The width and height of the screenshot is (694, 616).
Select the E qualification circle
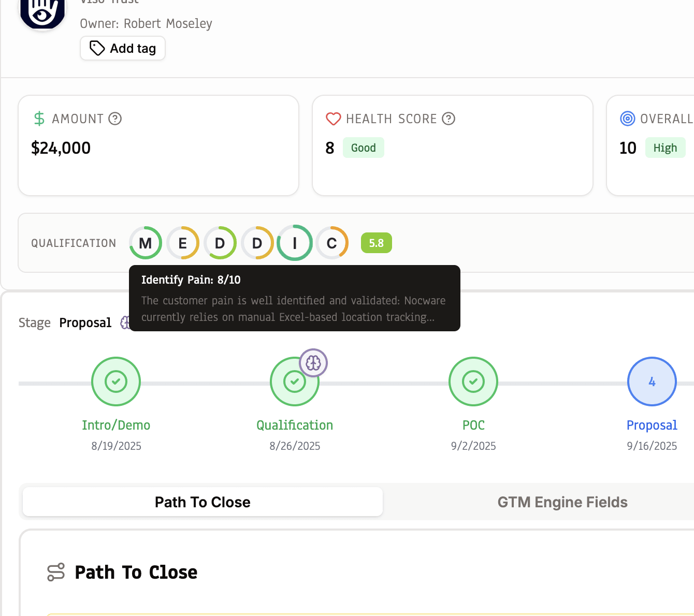coord(183,243)
